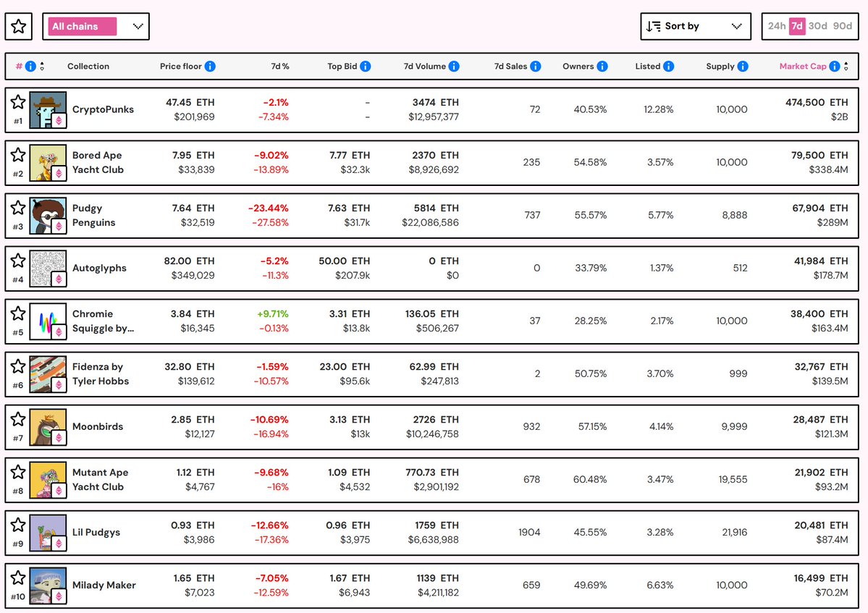Star the Bored Ape Yacht Club row

(18, 154)
